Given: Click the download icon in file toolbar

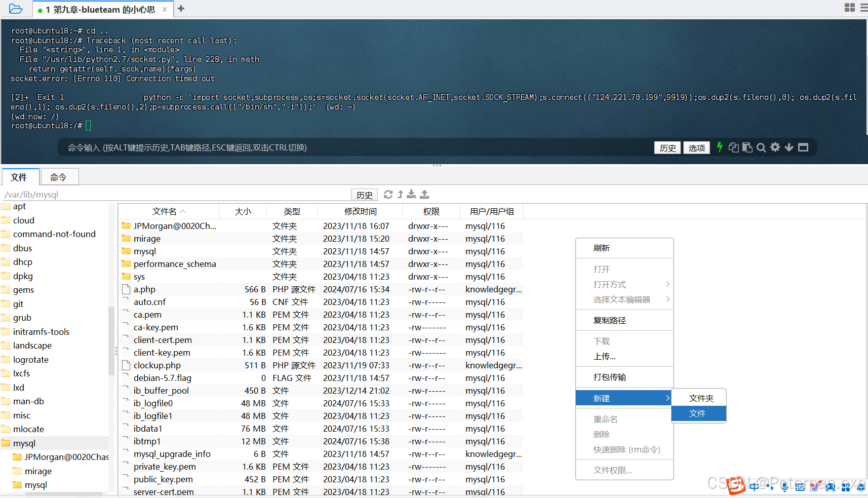Looking at the screenshot, I should coord(412,195).
